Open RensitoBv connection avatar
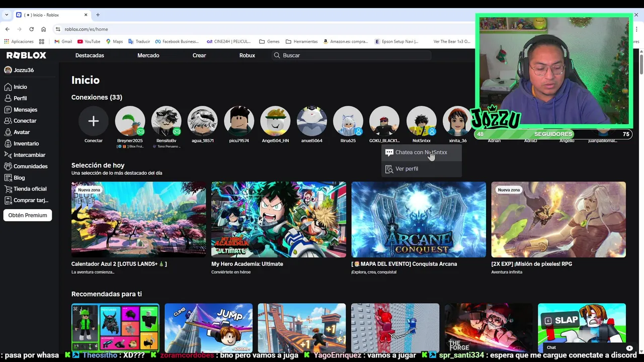The height and width of the screenshot is (362, 644). coord(166,121)
